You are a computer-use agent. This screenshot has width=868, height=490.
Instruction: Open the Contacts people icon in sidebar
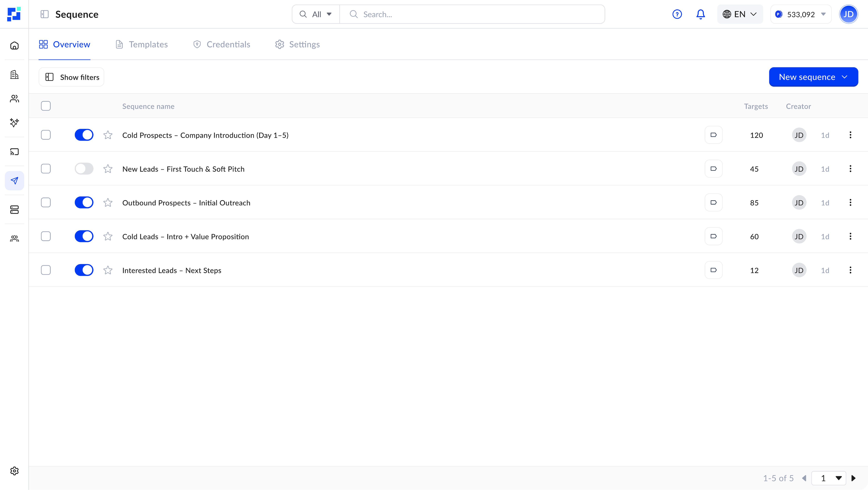14,99
